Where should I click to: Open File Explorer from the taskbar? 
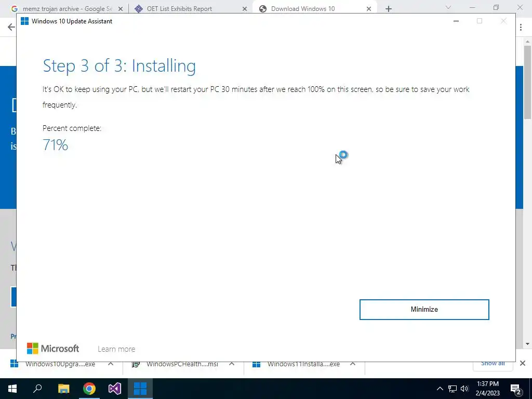(x=63, y=389)
